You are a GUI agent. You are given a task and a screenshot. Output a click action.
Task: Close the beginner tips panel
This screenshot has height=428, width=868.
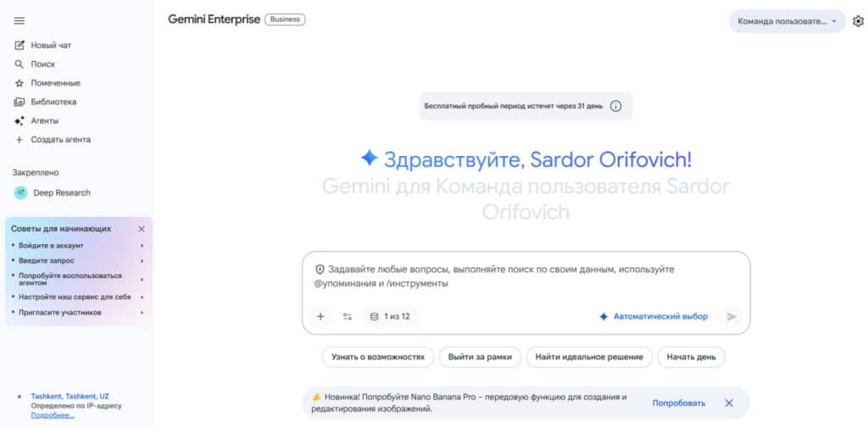142,229
